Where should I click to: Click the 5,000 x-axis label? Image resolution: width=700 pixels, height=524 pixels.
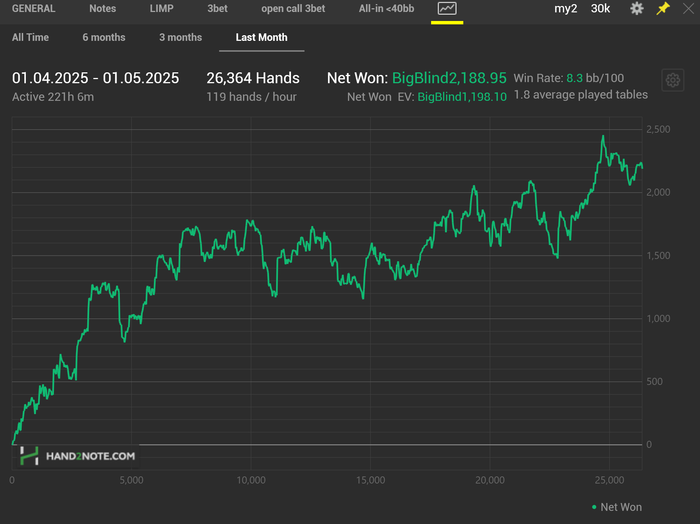tap(131, 480)
